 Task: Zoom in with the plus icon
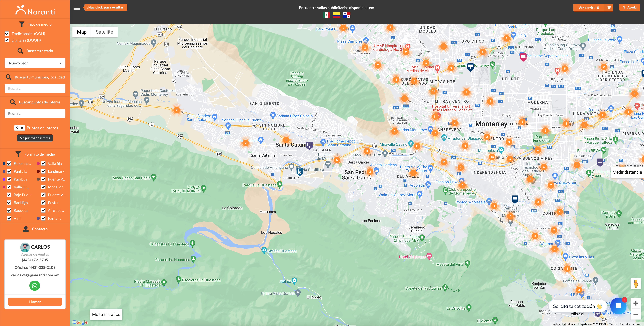636,303
